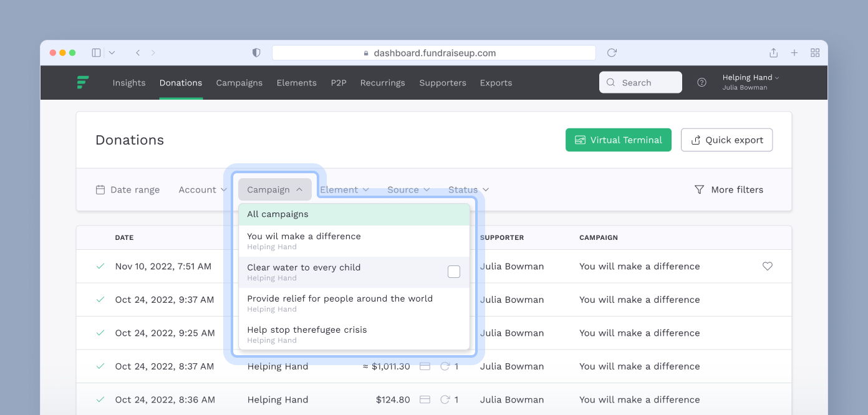Click the recurring icon on $1,011.30 row
This screenshot has height=415, width=868.
pos(445,366)
